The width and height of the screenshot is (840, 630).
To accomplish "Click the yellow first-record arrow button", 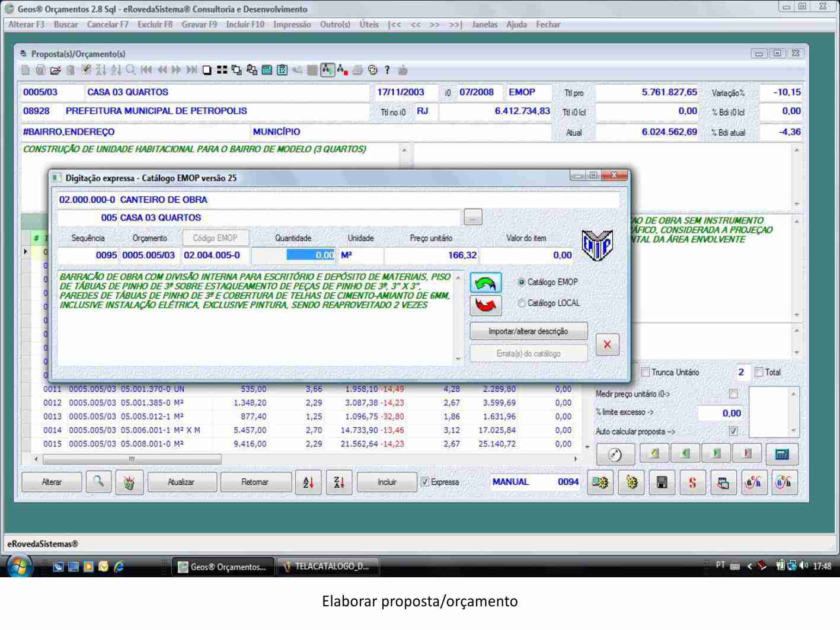I will coord(654,454).
